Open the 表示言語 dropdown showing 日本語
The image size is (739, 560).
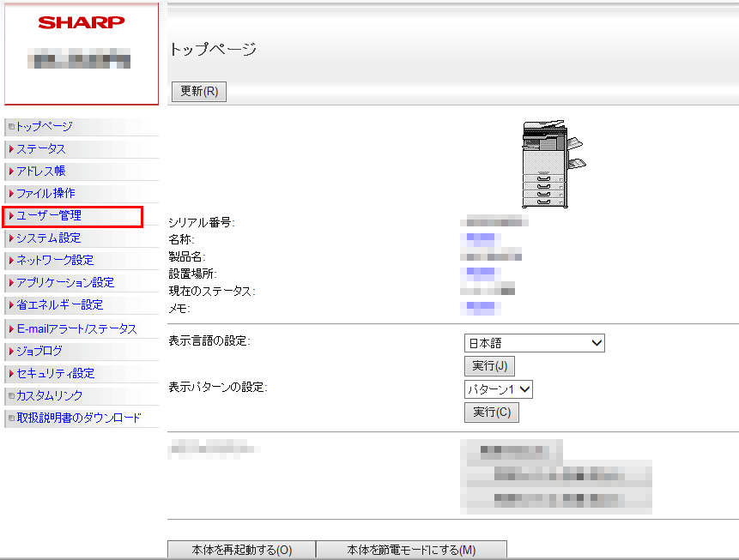coord(534,343)
